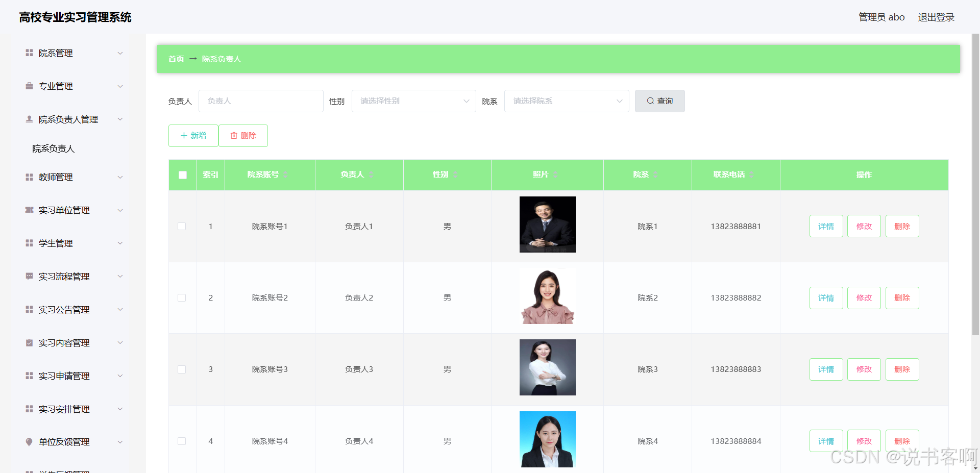Collapse 院系负责人管理 using its chevron
Viewport: 980px width, 473px height.
[120, 119]
